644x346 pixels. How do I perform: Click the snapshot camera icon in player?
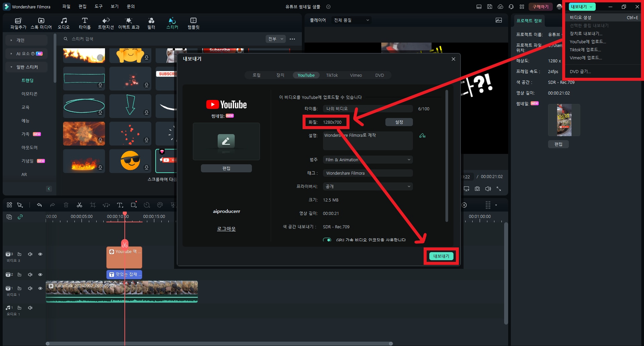(x=477, y=189)
